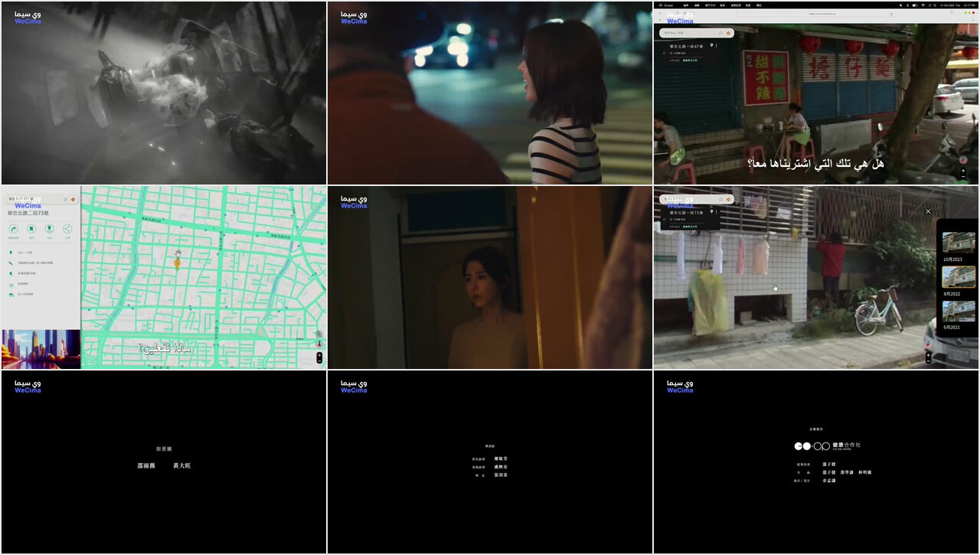Close the street view timeline panel with X
The image size is (980, 555).
click(928, 211)
